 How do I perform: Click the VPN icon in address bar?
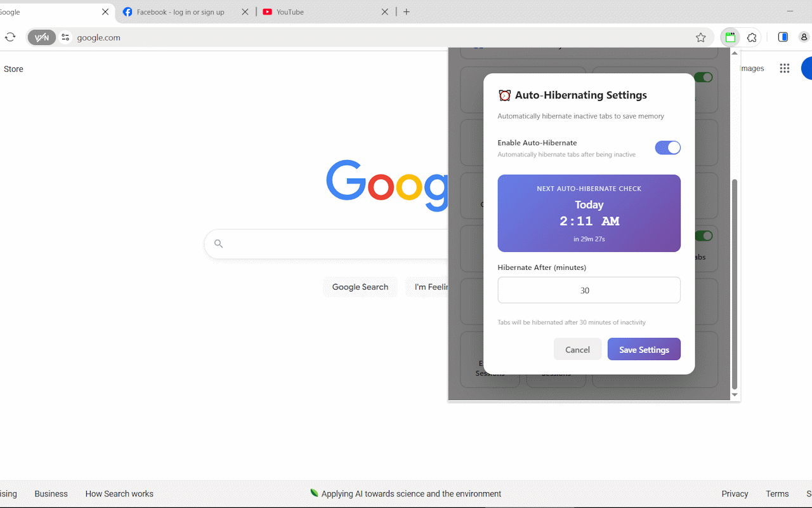(x=41, y=37)
